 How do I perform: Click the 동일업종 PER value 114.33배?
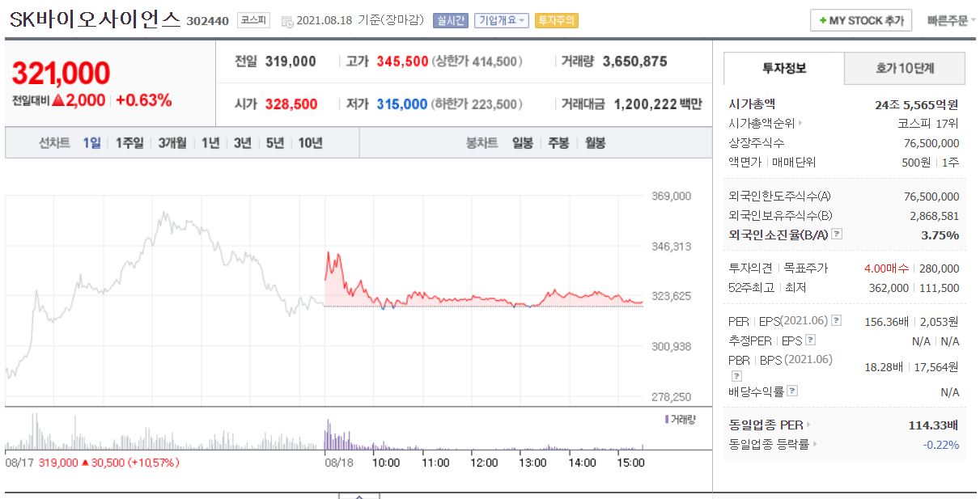click(x=933, y=425)
